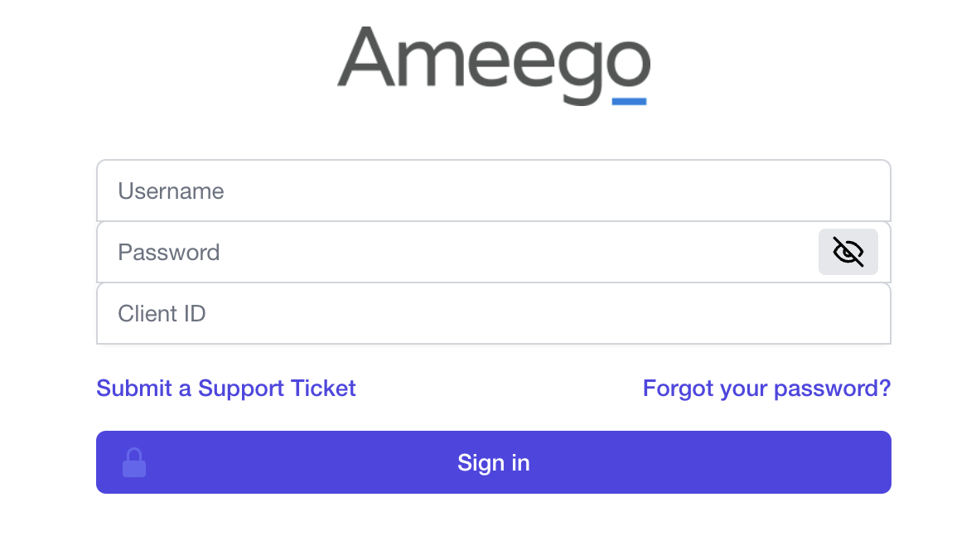The image size is (976, 560).
Task: Toggle password visibility
Action: coord(848,252)
